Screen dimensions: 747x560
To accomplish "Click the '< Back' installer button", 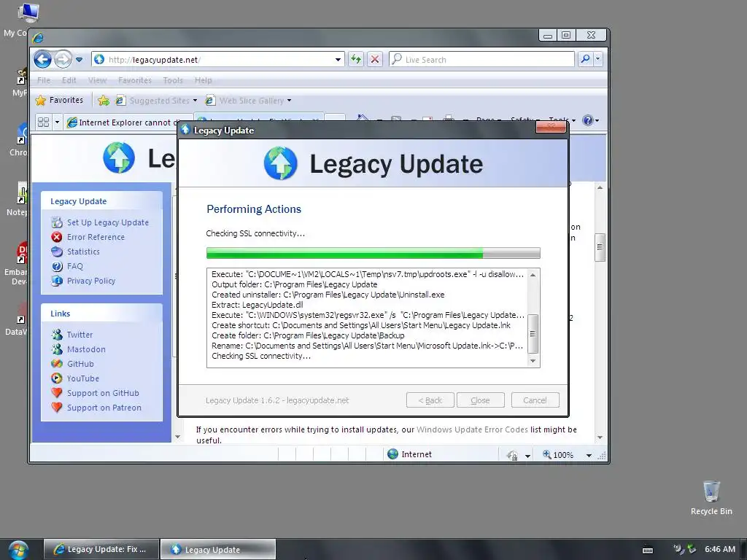I will click(x=430, y=400).
